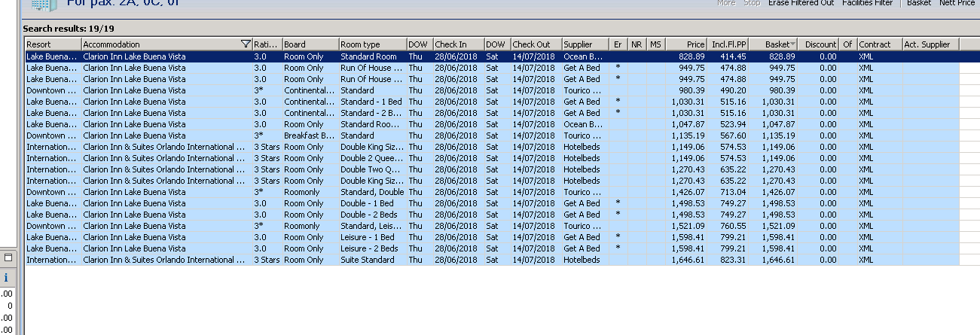980x335 pixels.
Task: Sort by the Resort column header
Action: 53,44
